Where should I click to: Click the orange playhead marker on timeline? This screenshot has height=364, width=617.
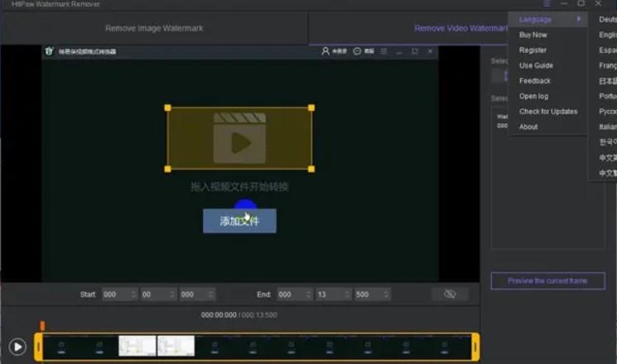click(x=42, y=325)
